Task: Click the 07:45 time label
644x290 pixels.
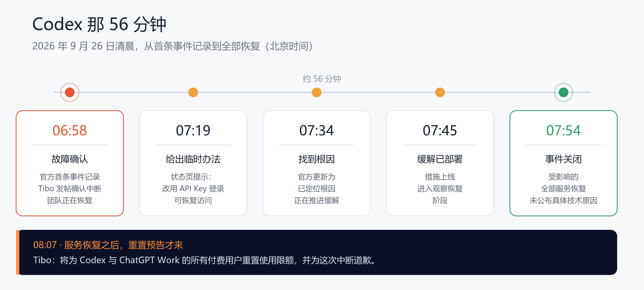Action: pyautogui.click(x=440, y=130)
